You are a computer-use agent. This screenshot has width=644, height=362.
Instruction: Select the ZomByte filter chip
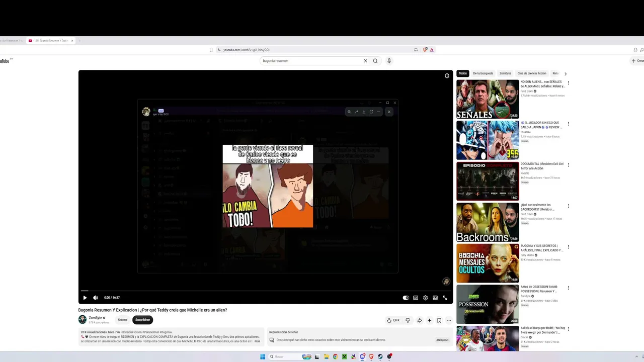[x=505, y=73]
